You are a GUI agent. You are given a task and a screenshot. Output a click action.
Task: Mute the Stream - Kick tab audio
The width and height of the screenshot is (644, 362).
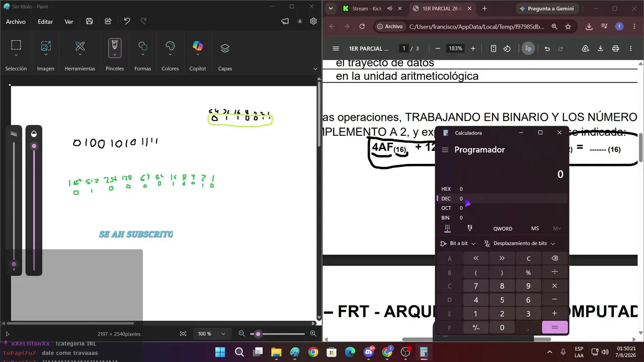click(x=390, y=9)
